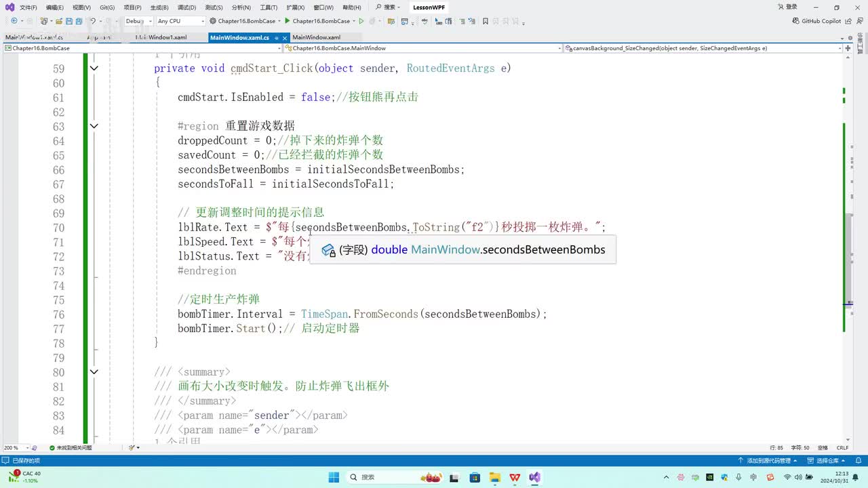This screenshot has height=488, width=868.
Task: Collapse the region at line 63
Action: pyautogui.click(x=94, y=126)
